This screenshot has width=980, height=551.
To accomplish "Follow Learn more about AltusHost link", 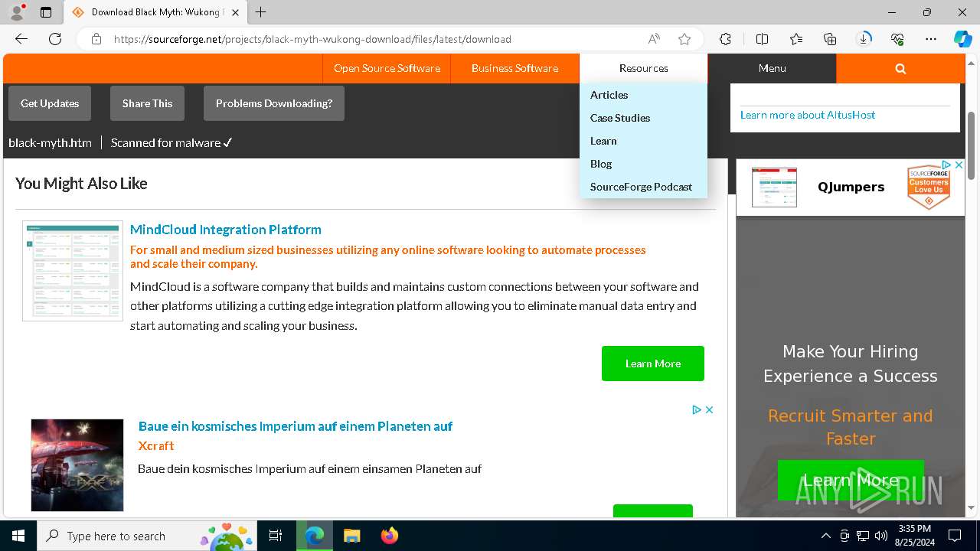I will click(808, 115).
